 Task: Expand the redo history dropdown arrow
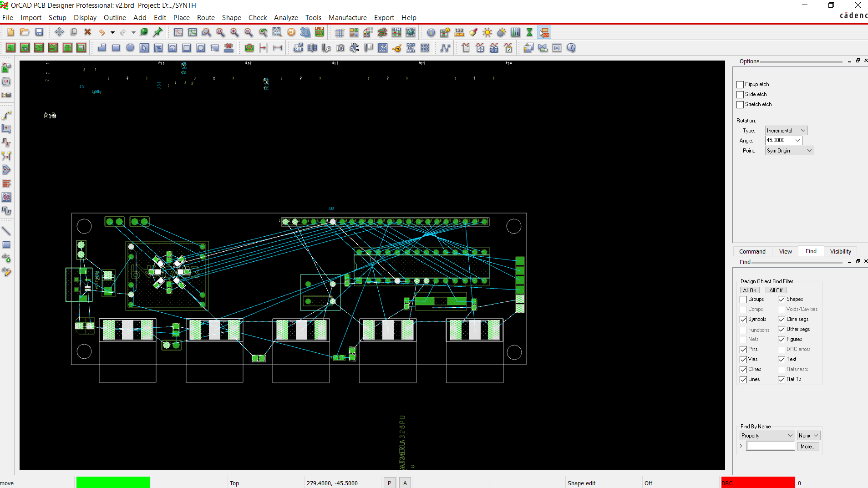pos(133,32)
